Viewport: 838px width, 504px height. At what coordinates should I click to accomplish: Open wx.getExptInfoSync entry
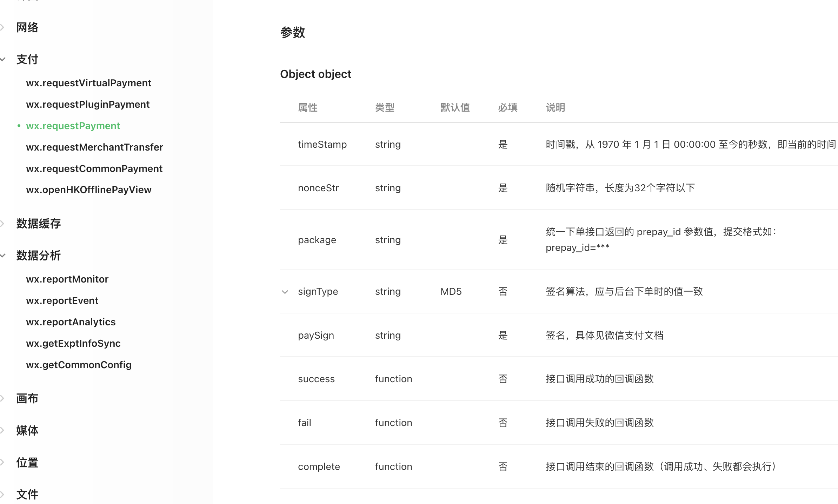point(73,343)
